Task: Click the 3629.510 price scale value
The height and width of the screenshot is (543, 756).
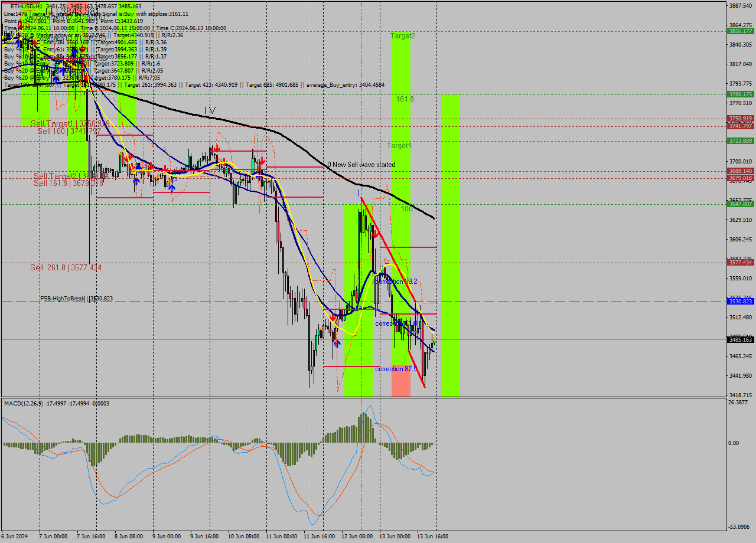Action: tap(741, 220)
